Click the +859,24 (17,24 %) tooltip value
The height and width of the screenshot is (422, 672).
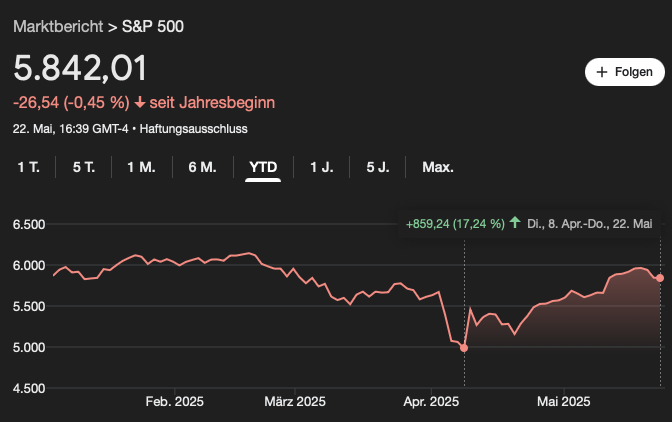point(455,224)
